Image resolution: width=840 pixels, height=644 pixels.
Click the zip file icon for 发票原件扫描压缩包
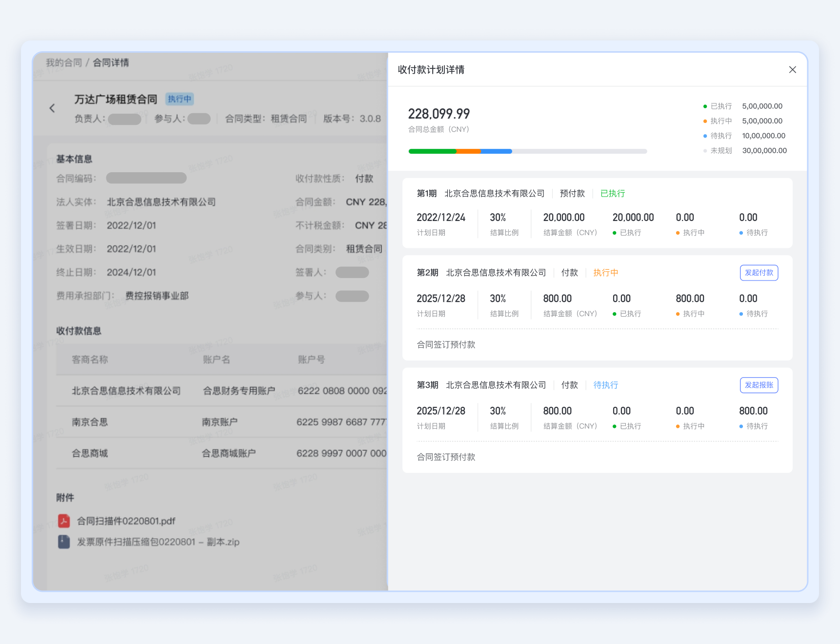tap(64, 542)
